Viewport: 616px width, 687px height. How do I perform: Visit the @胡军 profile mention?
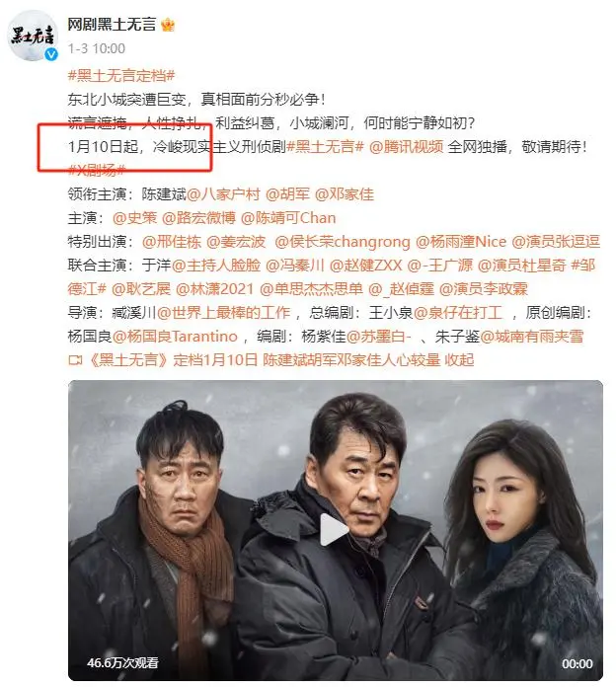287,193
